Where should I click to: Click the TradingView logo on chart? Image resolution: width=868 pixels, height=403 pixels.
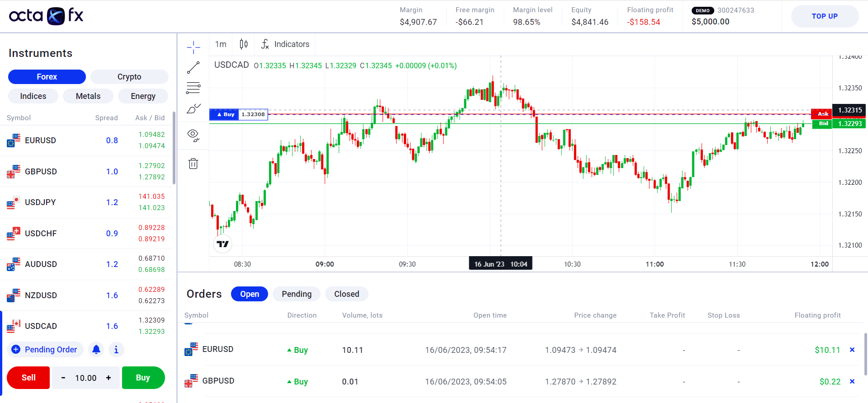tap(222, 244)
